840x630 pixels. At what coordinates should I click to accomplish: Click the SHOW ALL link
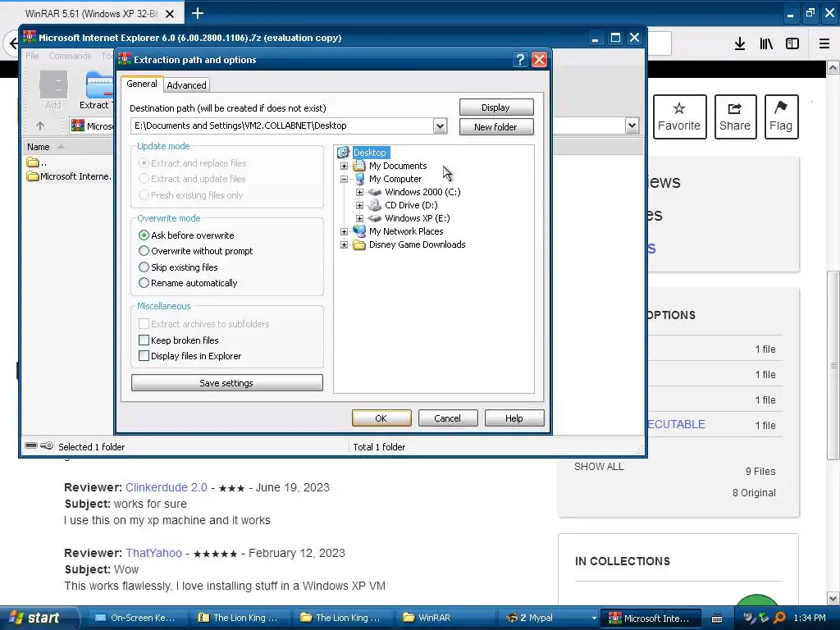click(599, 467)
